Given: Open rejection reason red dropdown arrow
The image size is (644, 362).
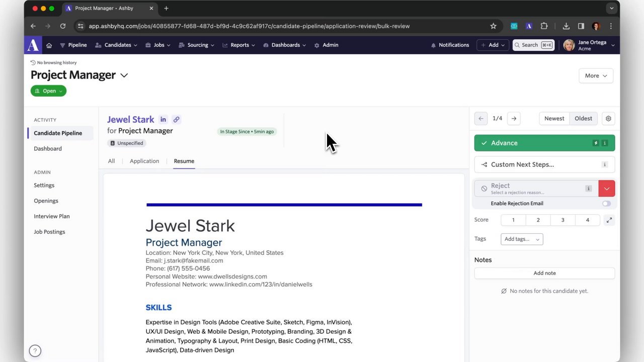Looking at the screenshot, I should click(606, 189).
